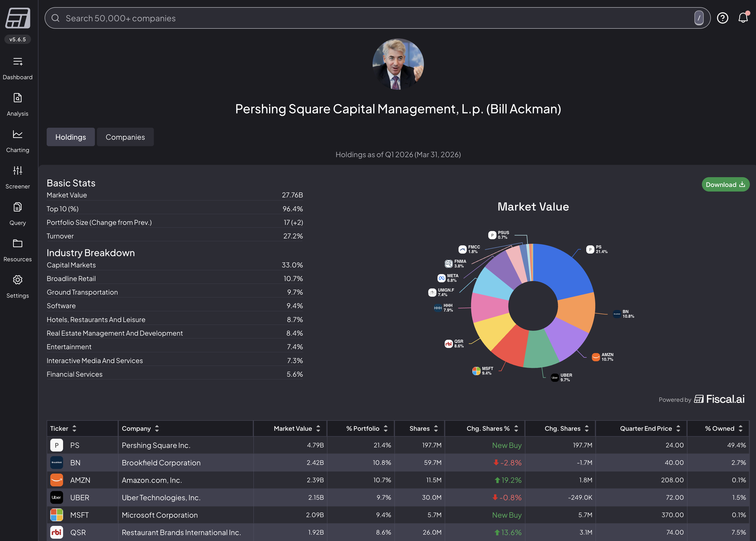This screenshot has width=756, height=541.
Task: Click the Software industry row
Action: 175,306
